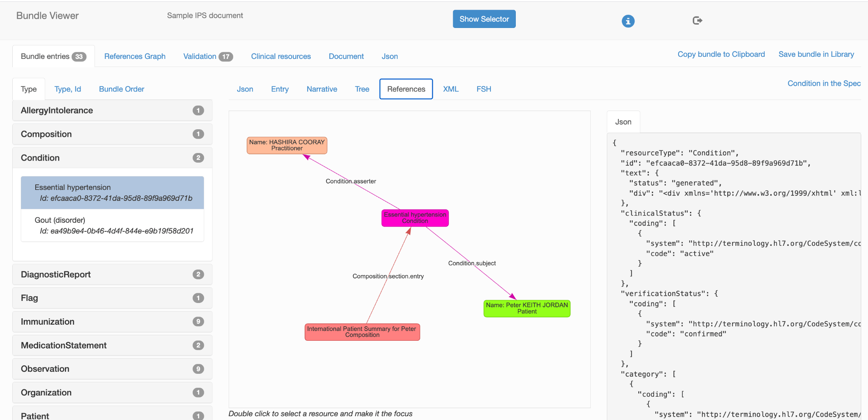
Task: Select the Essential hypertension entry
Action: (112, 193)
